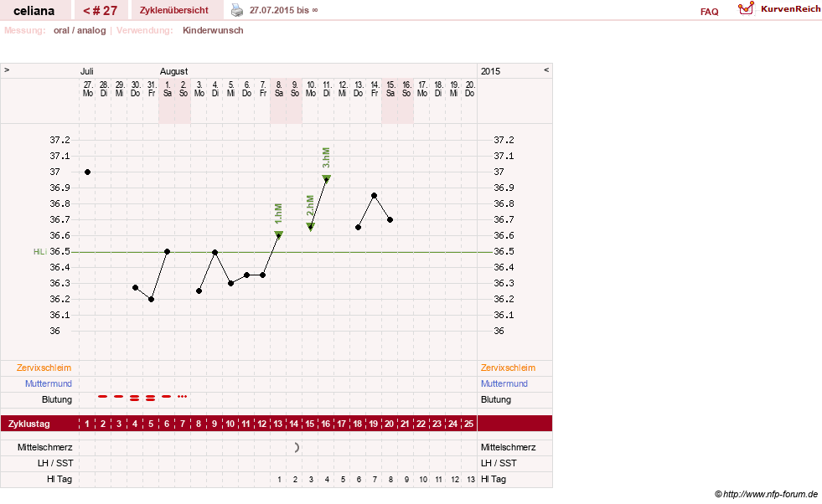Viewport: 822px width, 504px height.
Task: Click the orange Zervixschleim label on the left
Action: [44, 368]
